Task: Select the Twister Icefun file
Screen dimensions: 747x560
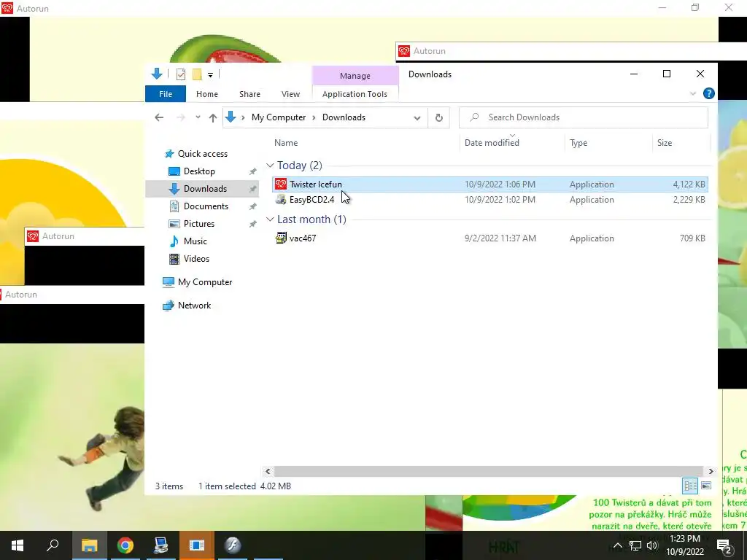Action: click(489, 184)
